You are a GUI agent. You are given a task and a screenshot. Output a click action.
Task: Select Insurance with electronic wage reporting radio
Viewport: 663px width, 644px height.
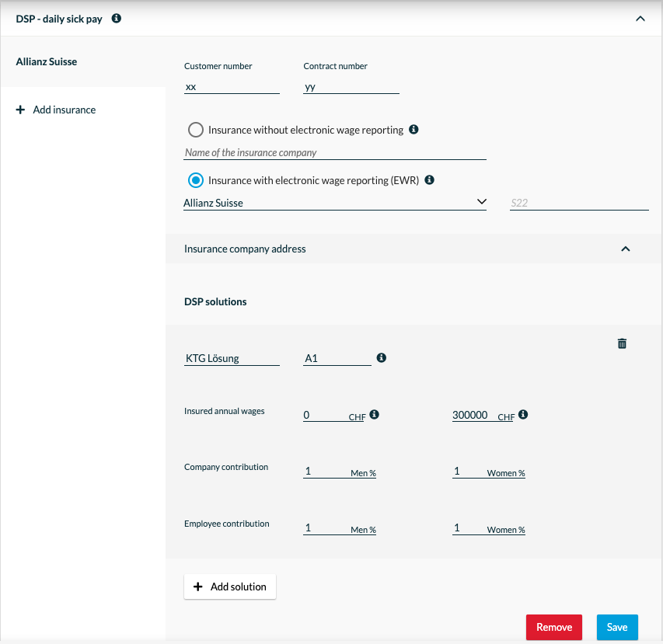click(195, 180)
